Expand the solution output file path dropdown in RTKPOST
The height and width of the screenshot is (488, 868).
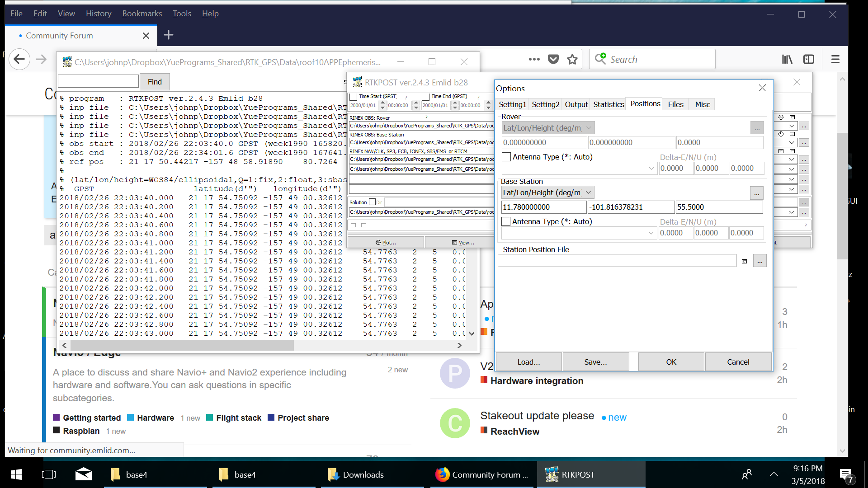pyautogui.click(x=792, y=212)
